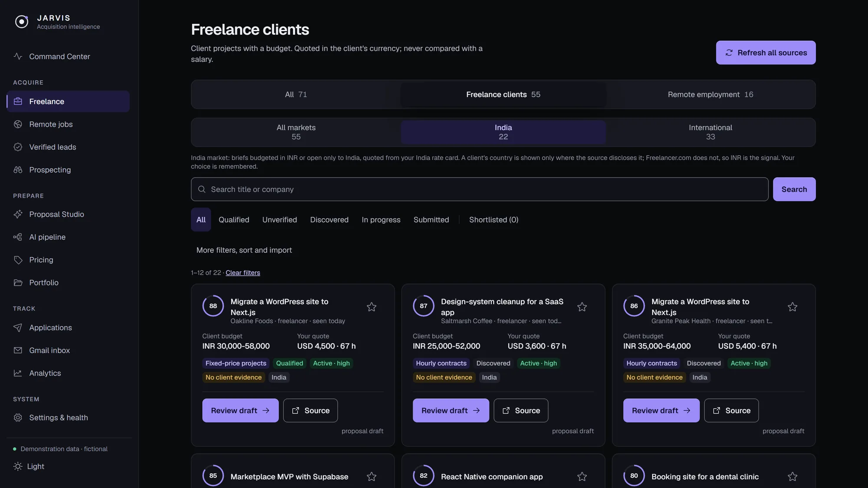Select International 33 market tab
This screenshot has width=868, height=488.
(x=710, y=132)
